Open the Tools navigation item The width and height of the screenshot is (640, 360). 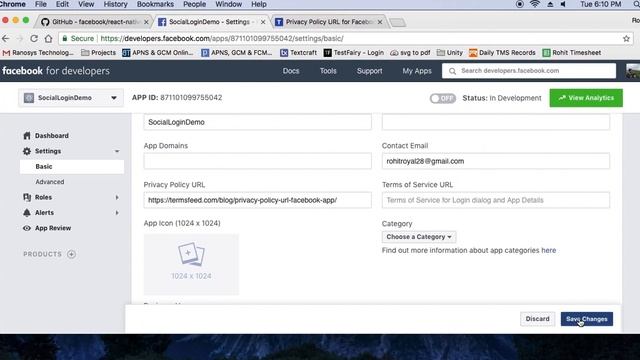click(328, 71)
